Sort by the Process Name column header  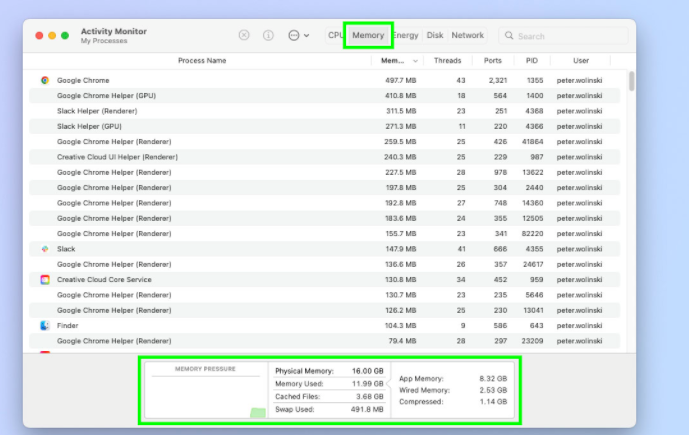pyautogui.click(x=202, y=60)
